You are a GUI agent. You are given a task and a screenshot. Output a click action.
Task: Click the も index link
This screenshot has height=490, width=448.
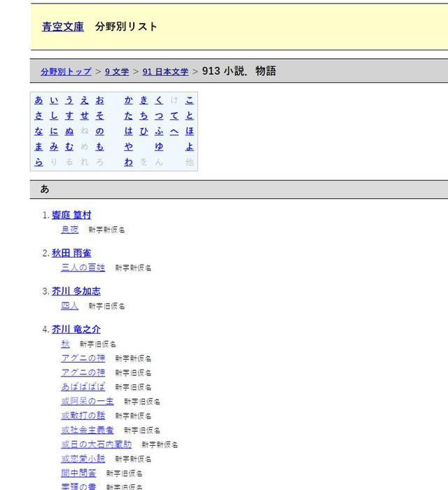[99, 146]
